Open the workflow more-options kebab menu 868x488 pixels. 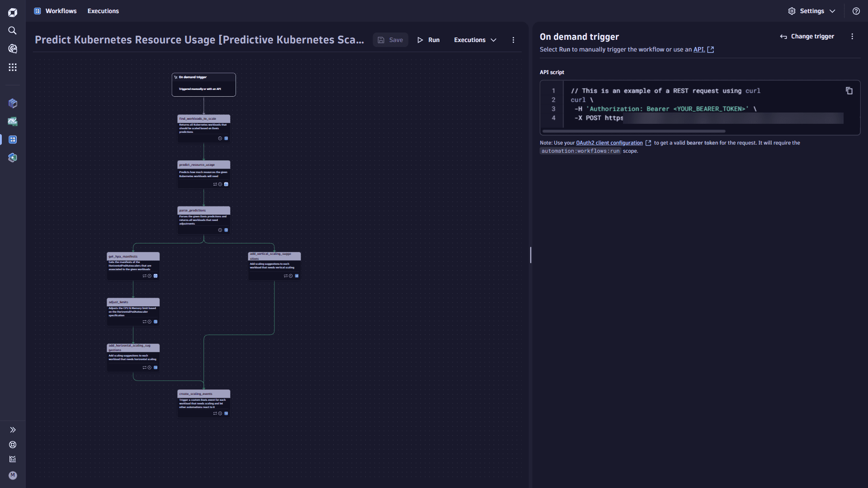(x=513, y=40)
